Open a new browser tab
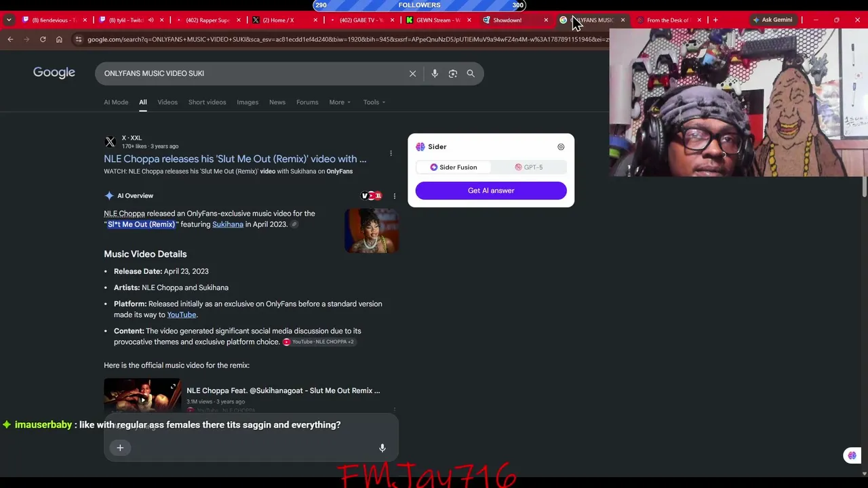 (x=715, y=20)
